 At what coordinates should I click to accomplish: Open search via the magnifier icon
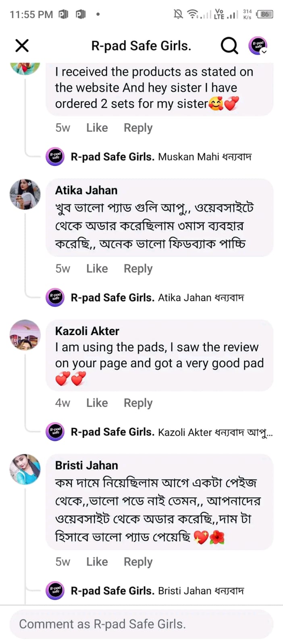(x=229, y=46)
